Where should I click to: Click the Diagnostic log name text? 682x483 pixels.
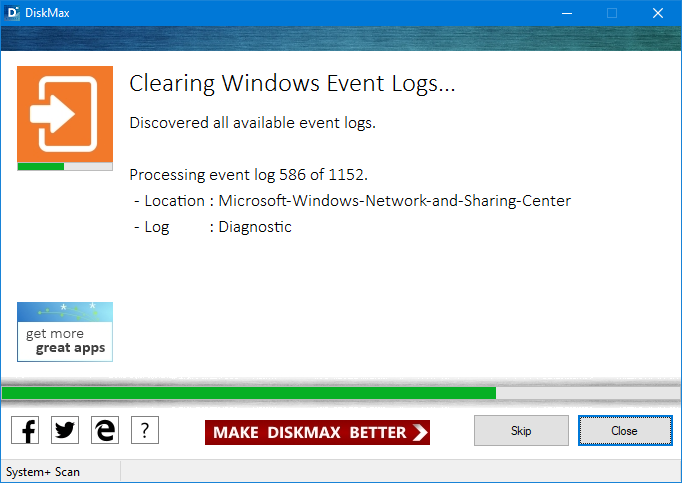click(x=255, y=227)
